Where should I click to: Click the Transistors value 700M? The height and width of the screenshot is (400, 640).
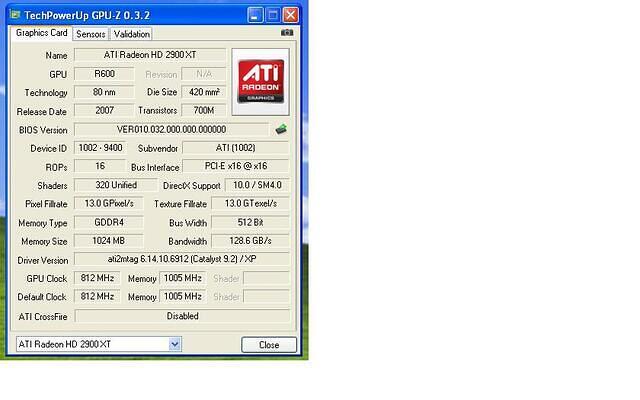click(204, 111)
